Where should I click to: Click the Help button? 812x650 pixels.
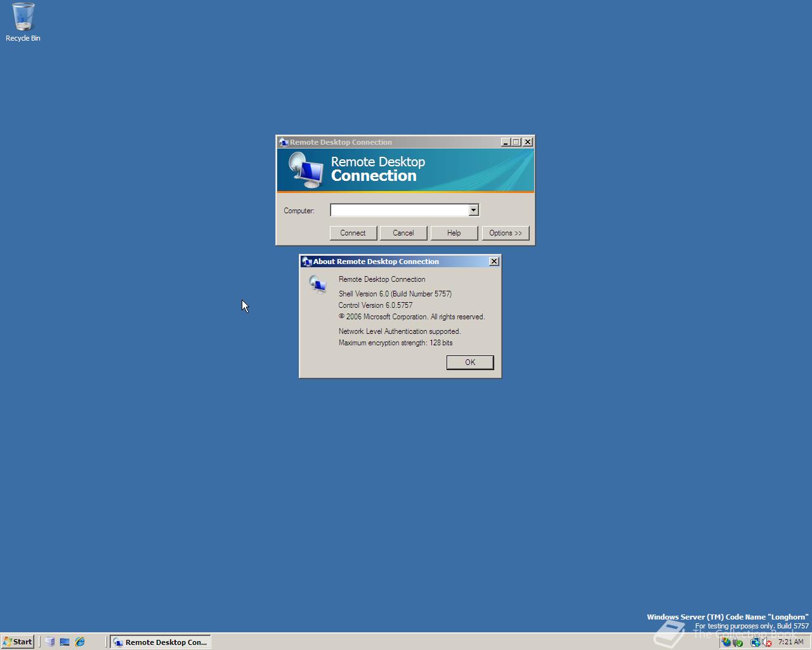[x=454, y=233]
